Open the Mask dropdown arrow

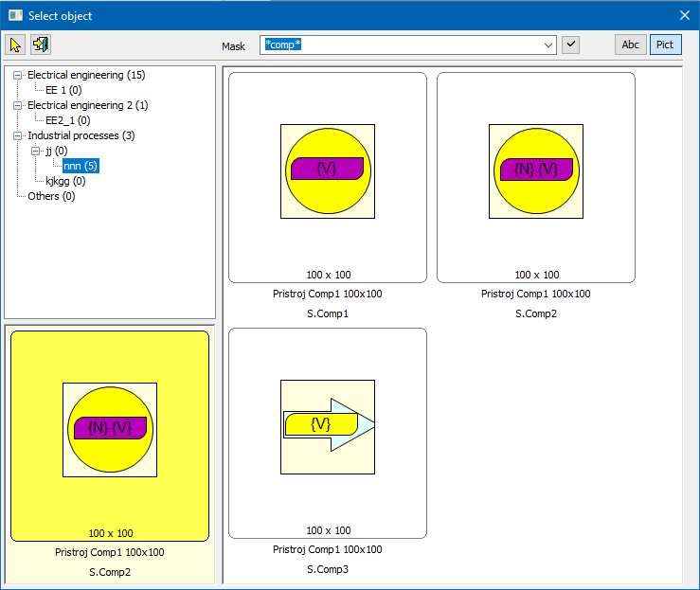coord(548,45)
